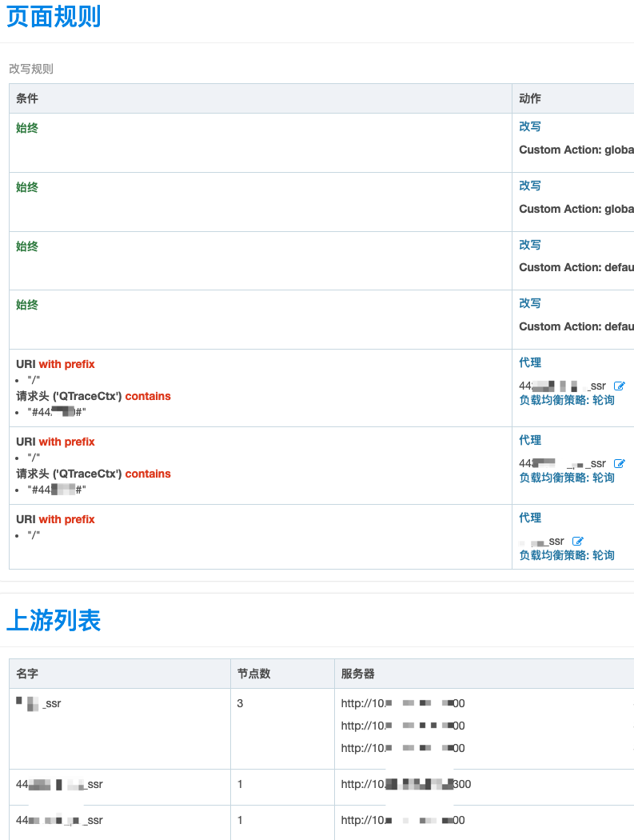Click 负载均衡策略: 轮询 in the last rule row

click(567, 555)
